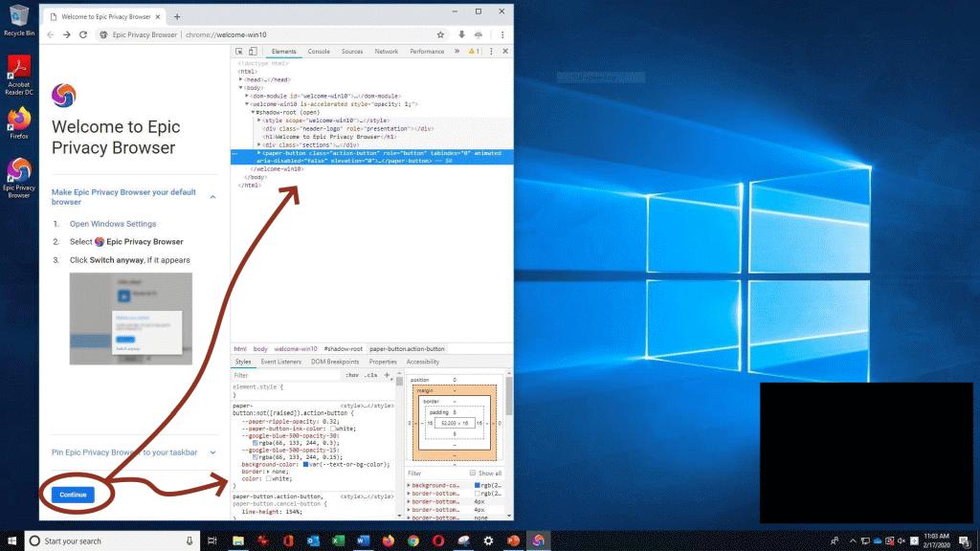Click the blue background-color swatch in Styles
Viewport: 980px width, 551px height.
[306, 465]
